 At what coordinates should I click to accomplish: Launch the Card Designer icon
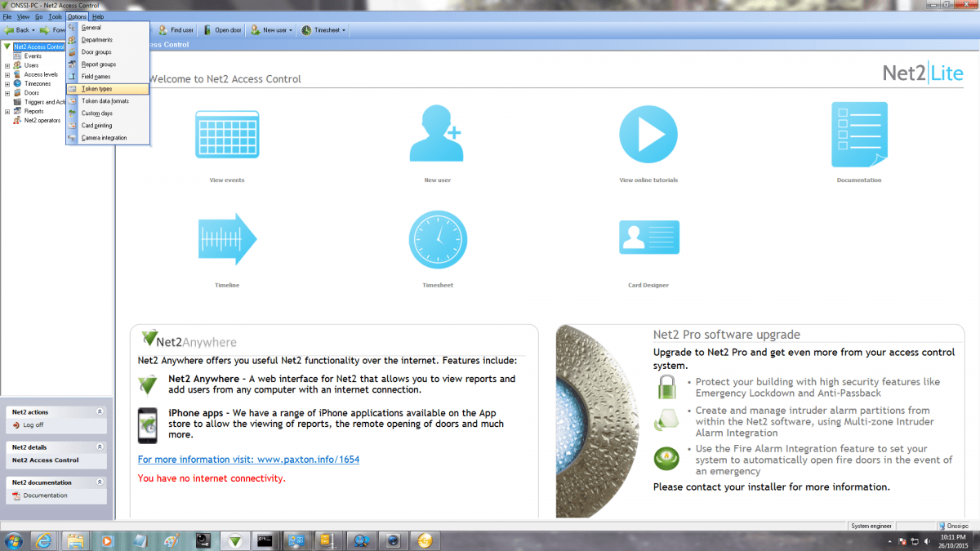tap(648, 237)
